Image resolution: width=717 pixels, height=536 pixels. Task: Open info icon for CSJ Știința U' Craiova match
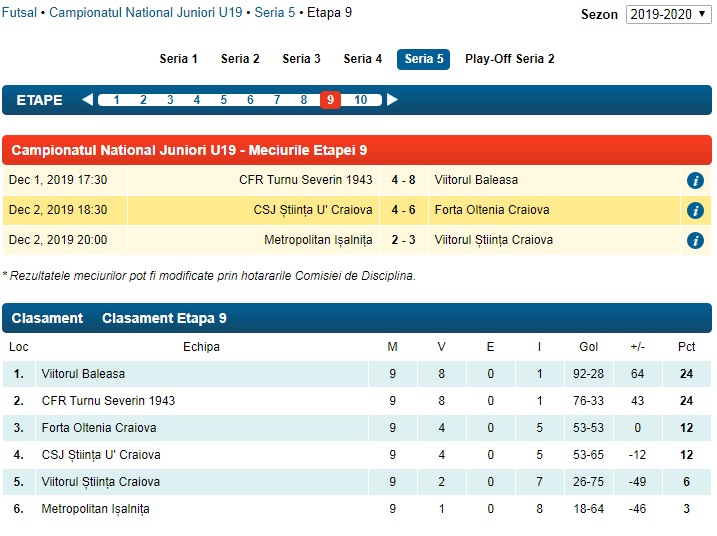695,211
